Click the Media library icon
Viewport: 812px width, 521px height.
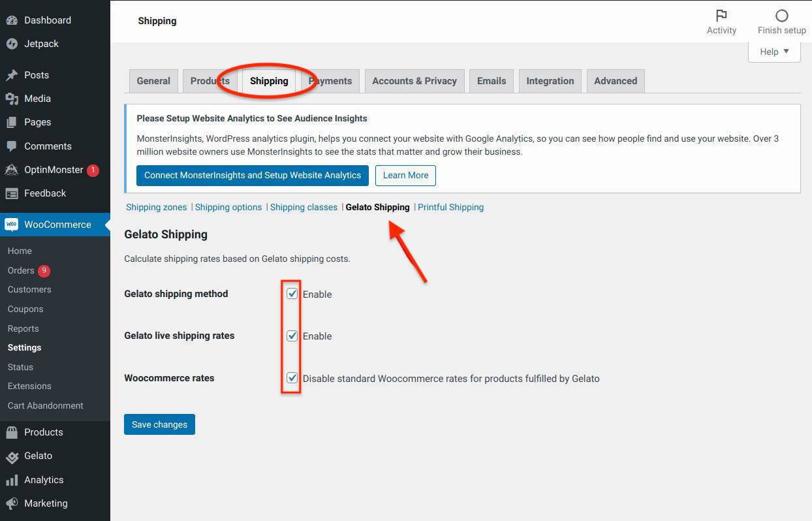pos(12,99)
